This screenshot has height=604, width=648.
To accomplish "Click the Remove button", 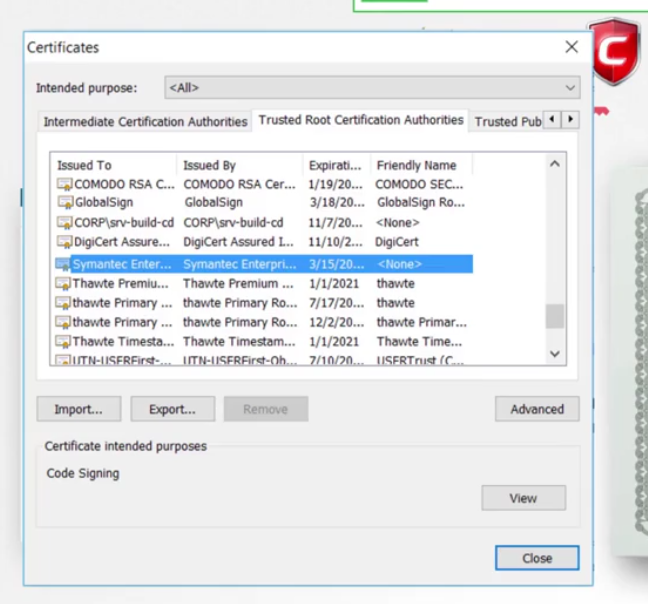I will 266,409.
